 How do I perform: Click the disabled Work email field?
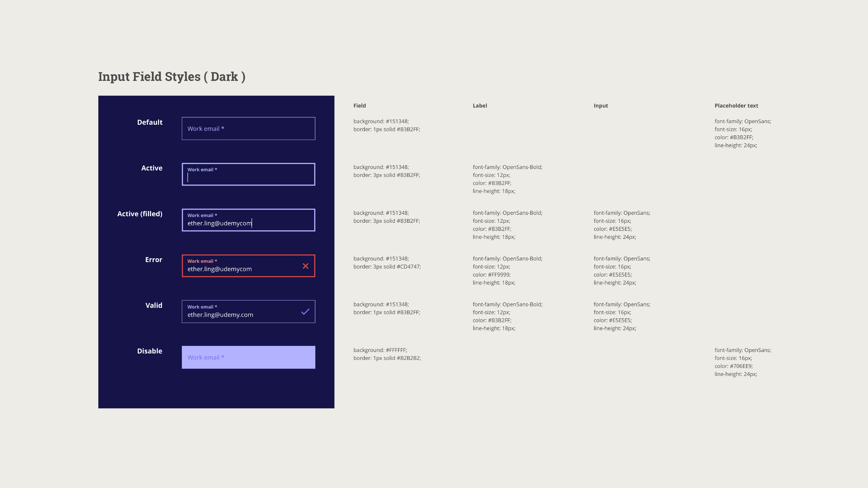pos(248,357)
